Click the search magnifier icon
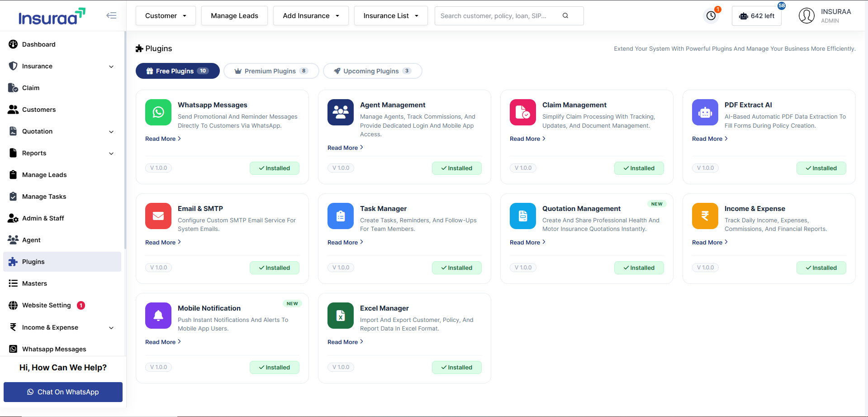 pos(565,16)
